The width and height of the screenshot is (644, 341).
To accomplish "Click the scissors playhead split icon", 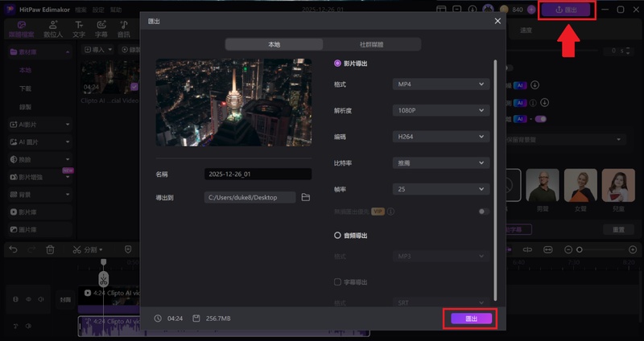I will click(x=104, y=279).
